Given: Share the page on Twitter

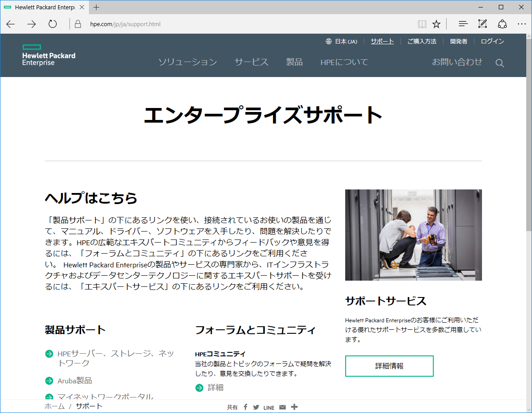Looking at the screenshot, I should [x=256, y=407].
